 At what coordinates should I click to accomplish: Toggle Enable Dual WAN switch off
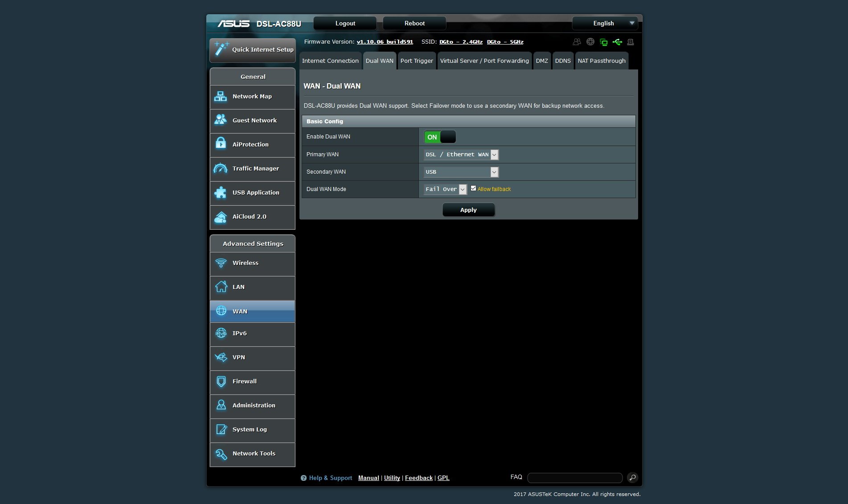coord(440,137)
